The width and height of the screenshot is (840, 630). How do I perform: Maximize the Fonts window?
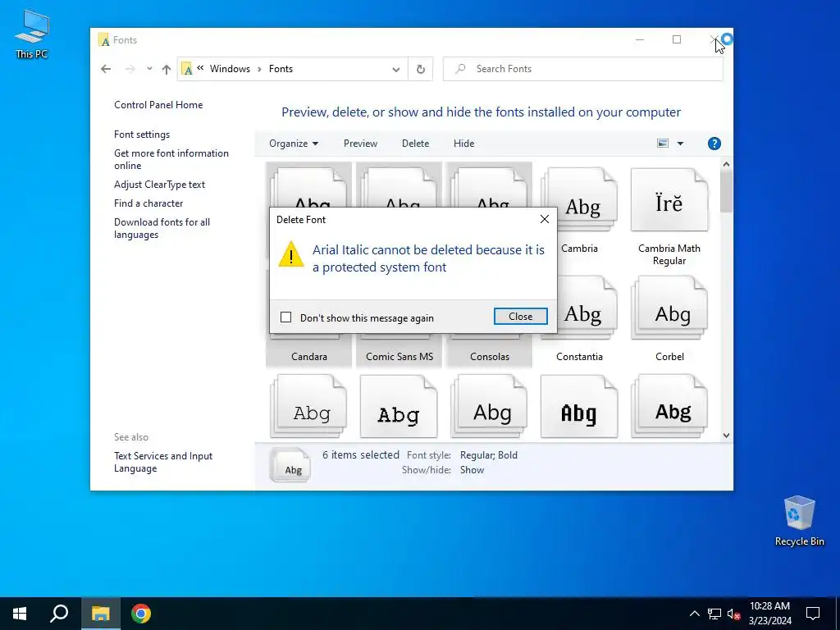coord(677,39)
